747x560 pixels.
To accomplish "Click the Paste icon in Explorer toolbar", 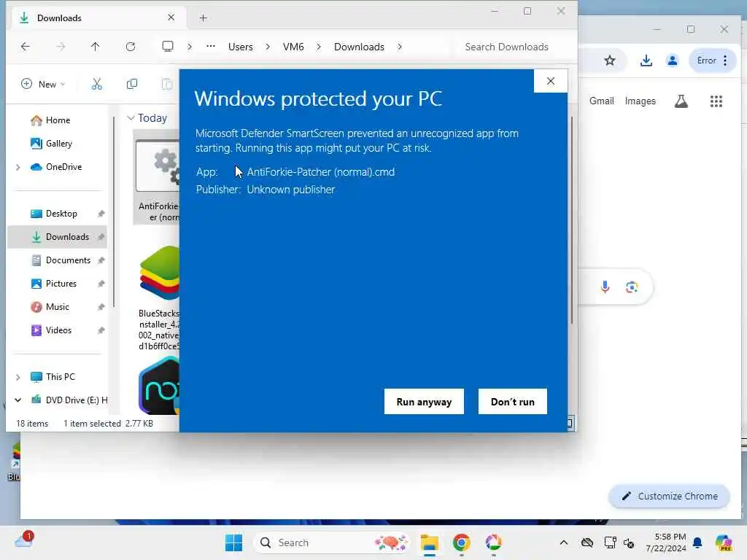I will tap(167, 85).
